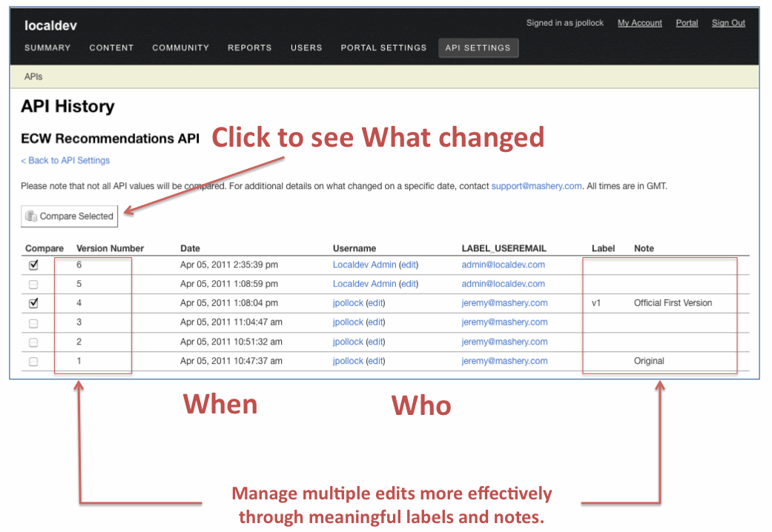This screenshot has width=772, height=532.
Task: Click the Note column header
Action: [644, 248]
